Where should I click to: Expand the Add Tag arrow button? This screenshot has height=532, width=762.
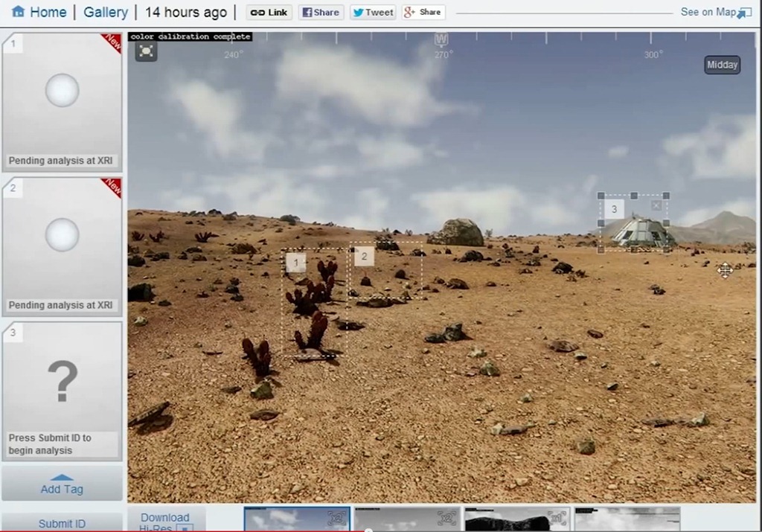tap(62, 484)
